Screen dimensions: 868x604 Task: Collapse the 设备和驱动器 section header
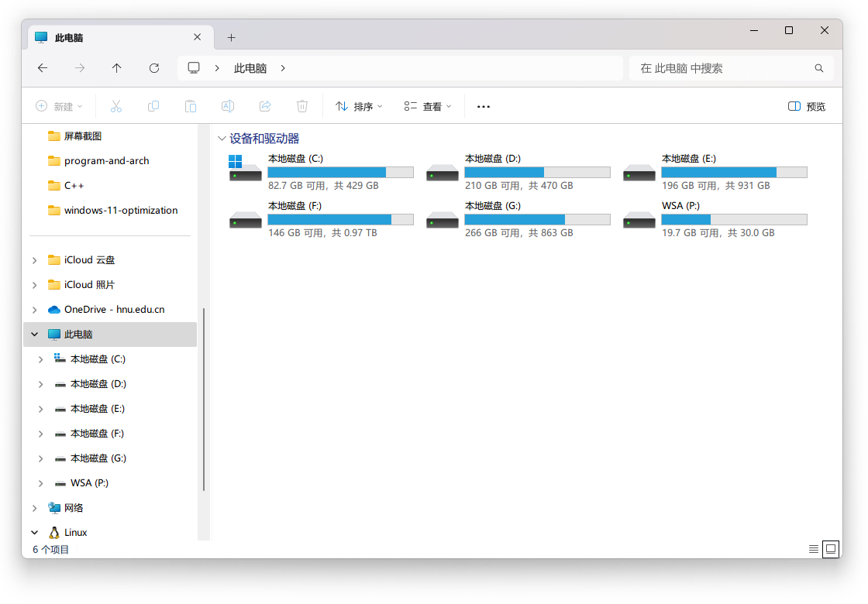pos(222,138)
